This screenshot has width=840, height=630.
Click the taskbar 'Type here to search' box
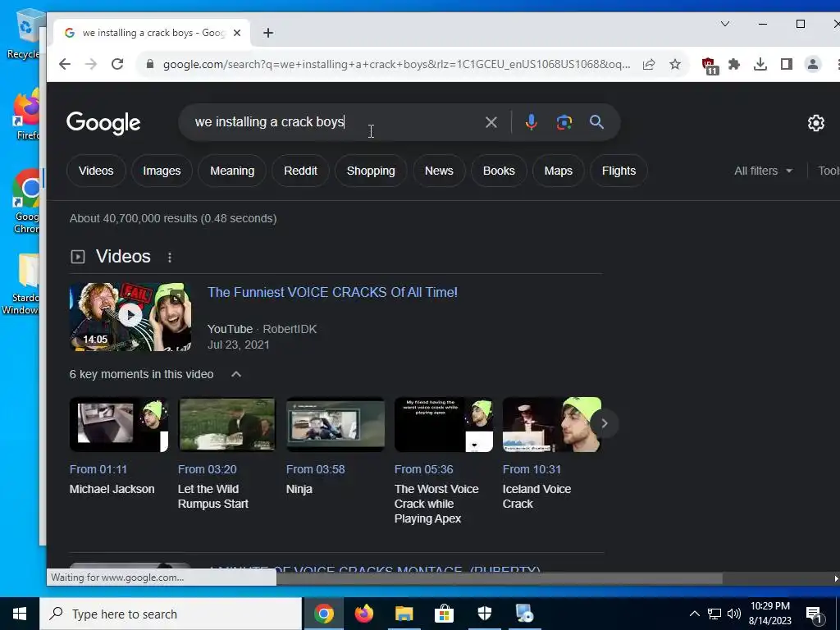(x=171, y=614)
